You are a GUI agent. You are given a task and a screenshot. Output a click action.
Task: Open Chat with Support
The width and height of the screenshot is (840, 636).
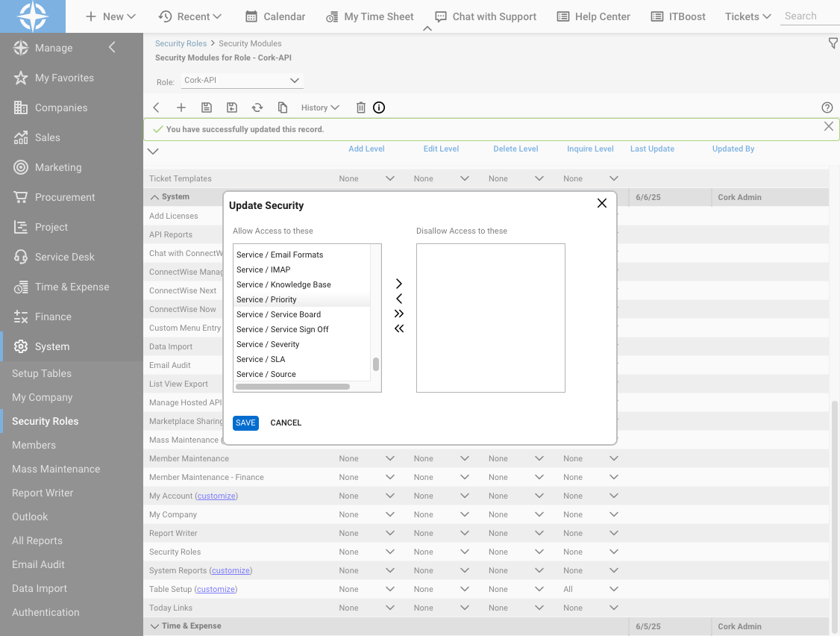click(486, 16)
